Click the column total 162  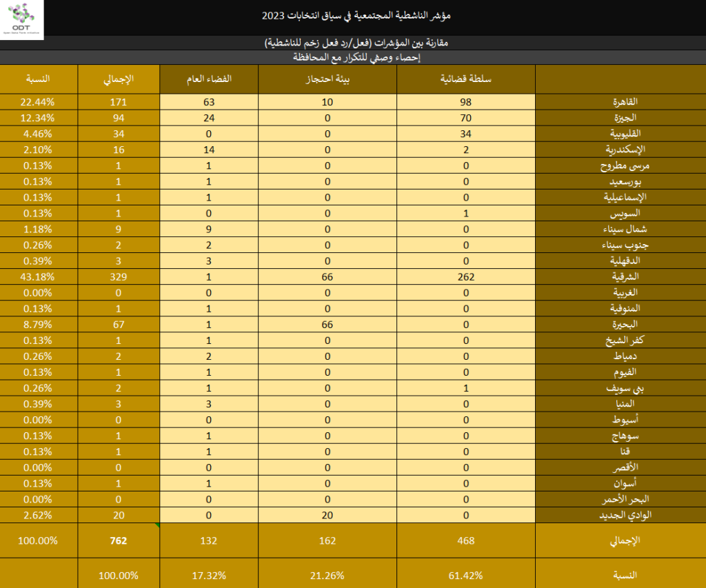(327, 540)
